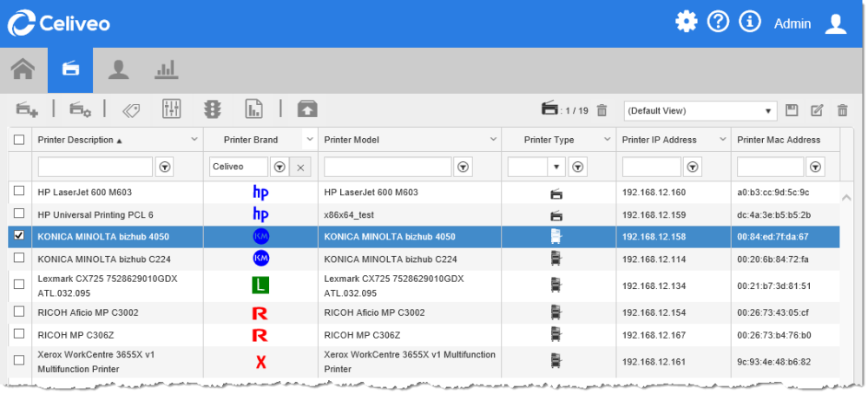Sort by the Printer Model header
Viewport: 868px width, 394px height.
click(352, 140)
